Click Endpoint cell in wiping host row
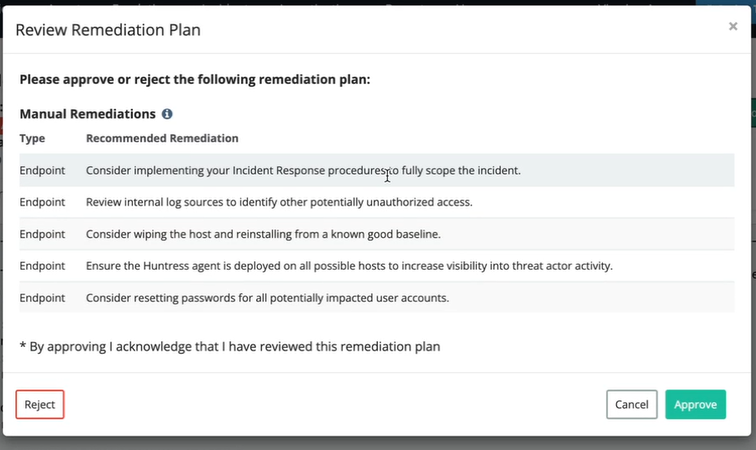Viewport: 756px width, 450px height. (x=42, y=234)
